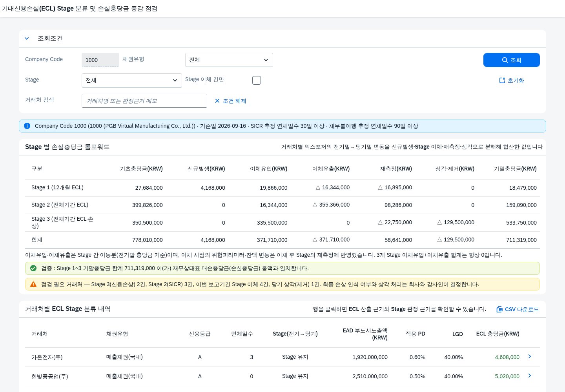565x392 pixels.
Task: Click the Stage(전기→당기) column header
Action: 295,334
